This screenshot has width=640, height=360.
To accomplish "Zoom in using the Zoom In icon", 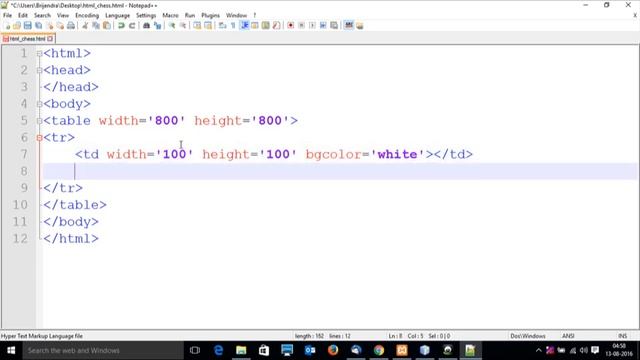I will [172, 25].
